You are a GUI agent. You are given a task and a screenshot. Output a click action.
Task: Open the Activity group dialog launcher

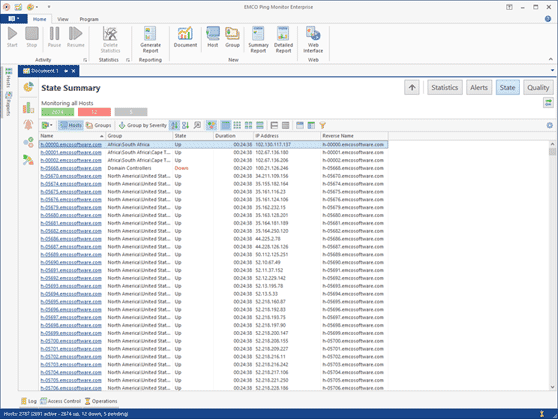coord(85,60)
